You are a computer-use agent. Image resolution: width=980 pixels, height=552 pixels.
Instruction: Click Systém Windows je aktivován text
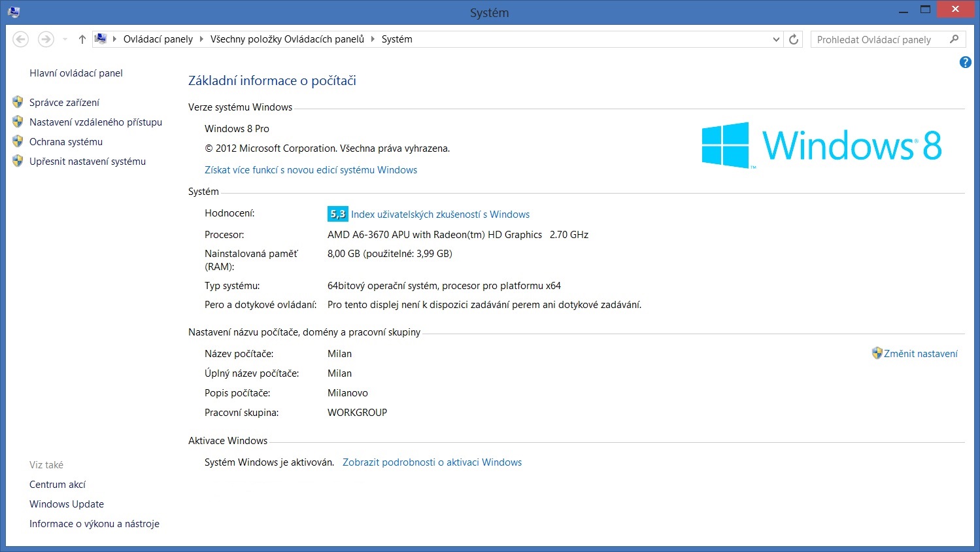(269, 462)
